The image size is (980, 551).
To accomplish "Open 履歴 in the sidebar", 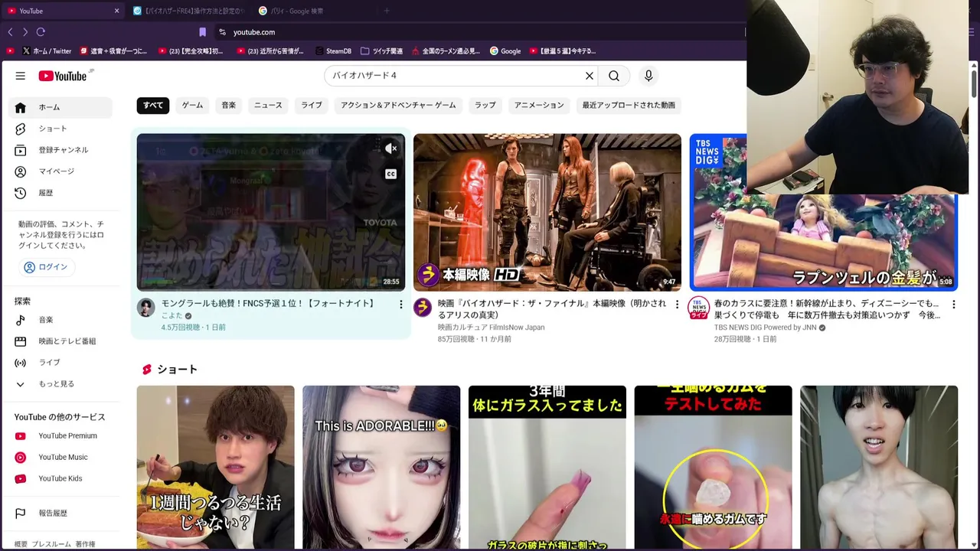I will pos(60,193).
